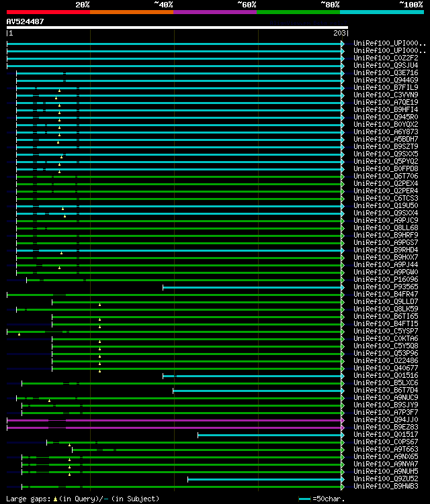
Task: Open hit UniRef100_C0PS67
Action: [x=386, y=442]
